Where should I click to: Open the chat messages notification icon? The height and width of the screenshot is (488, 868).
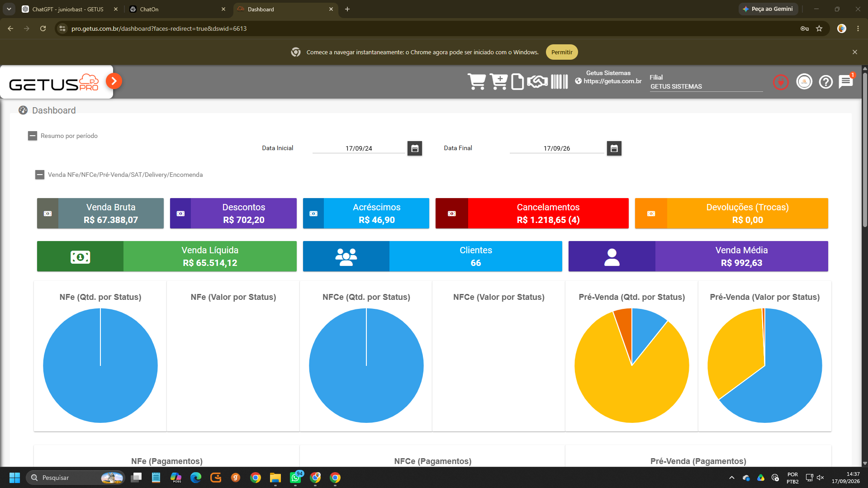point(846,81)
